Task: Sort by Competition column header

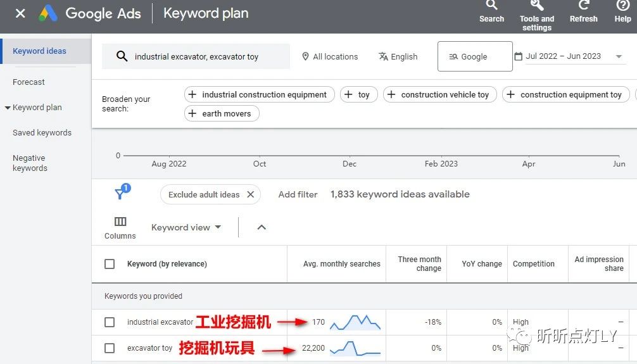Action: coord(533,264)
